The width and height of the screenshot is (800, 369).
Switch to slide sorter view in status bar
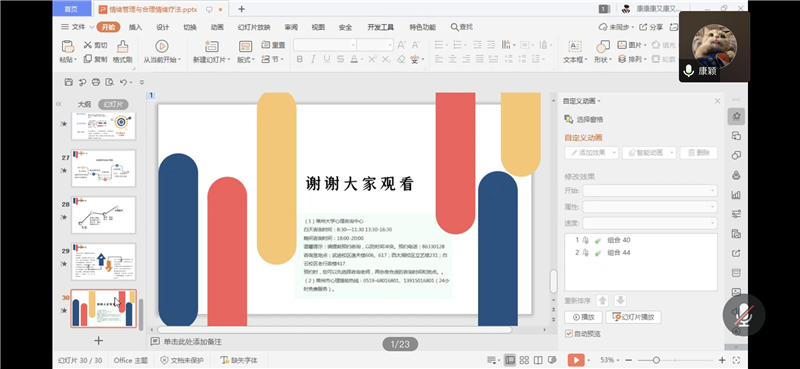pos(523,360)
